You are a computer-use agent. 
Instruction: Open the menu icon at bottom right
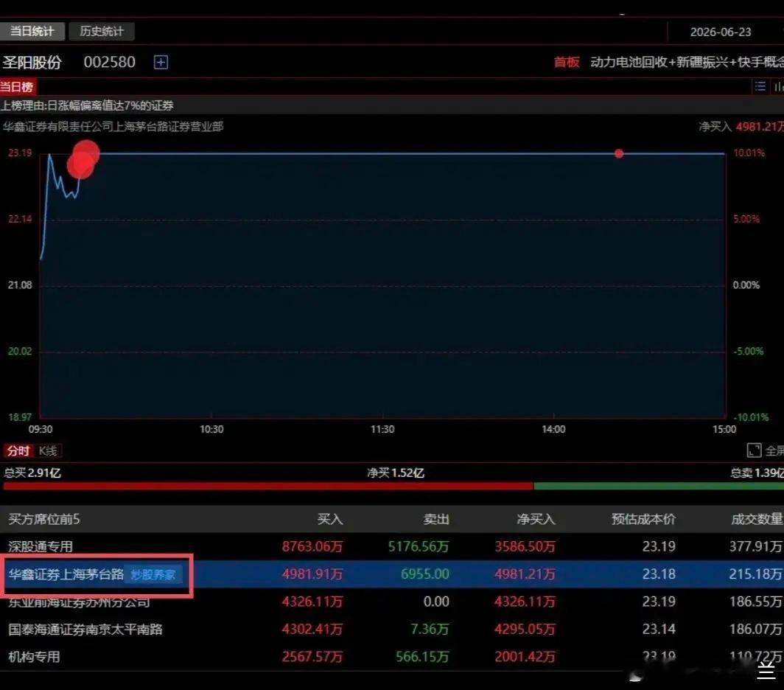[x=766, y=671]
